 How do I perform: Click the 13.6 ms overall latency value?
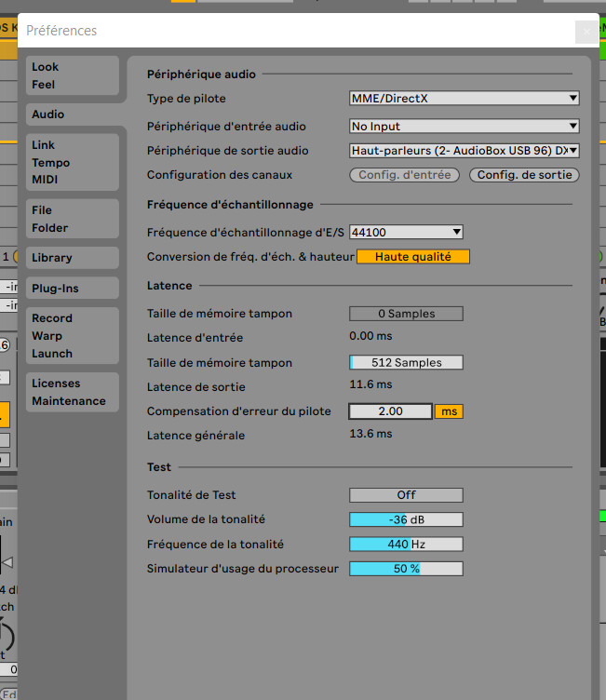(370, 434)
